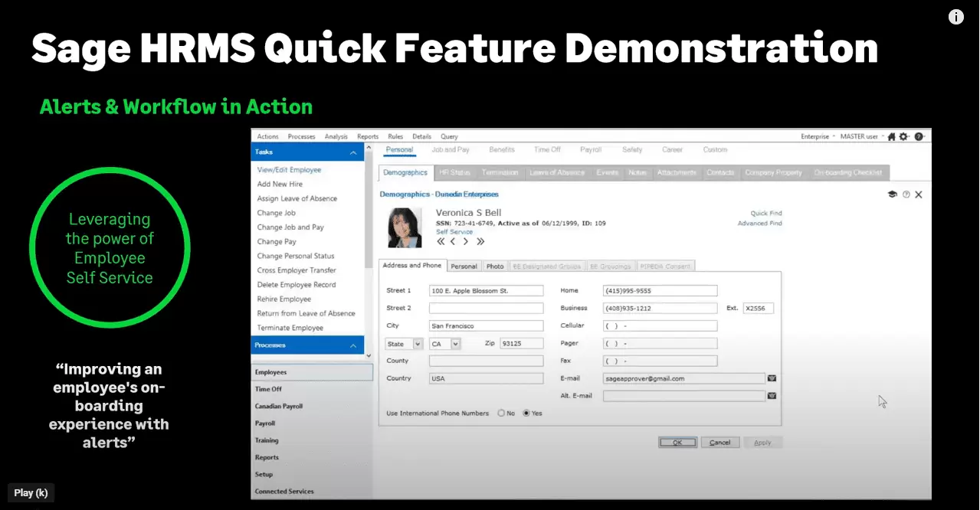Click the envelope icon beside E-mail field
This screenshot has width=980, height=510.
(772, 378)
